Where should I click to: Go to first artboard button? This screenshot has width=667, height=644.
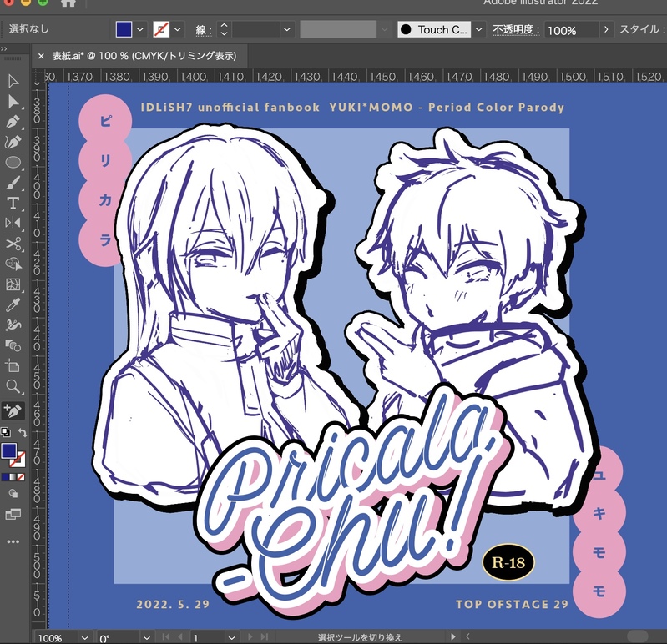166,636
